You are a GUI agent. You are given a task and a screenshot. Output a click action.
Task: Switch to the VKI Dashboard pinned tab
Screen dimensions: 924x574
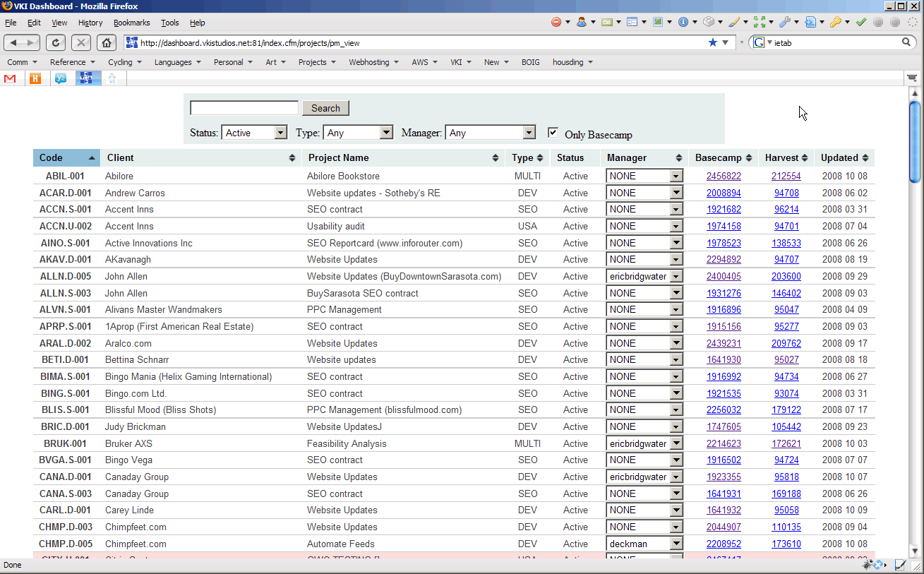[88, 78]
